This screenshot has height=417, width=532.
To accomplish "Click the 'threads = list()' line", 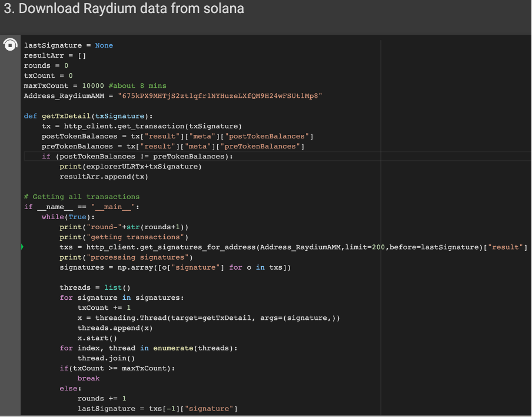I will pos(95,288).
